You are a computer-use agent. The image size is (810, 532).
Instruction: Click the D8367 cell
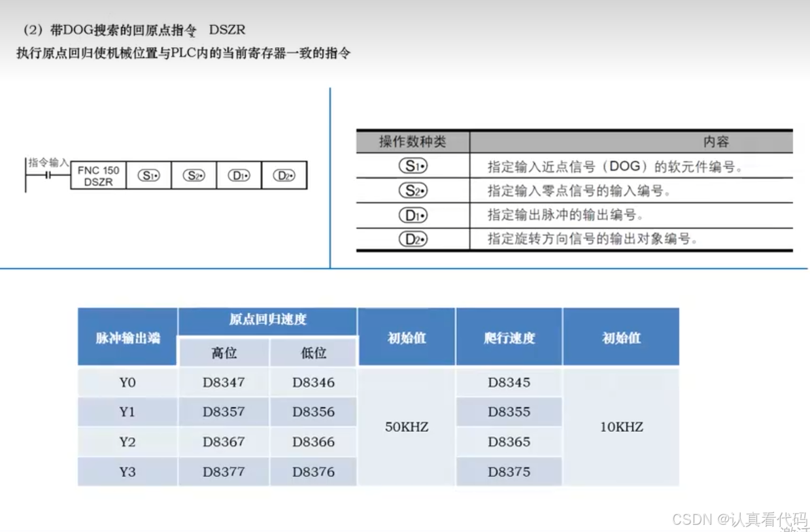[224, 442]
